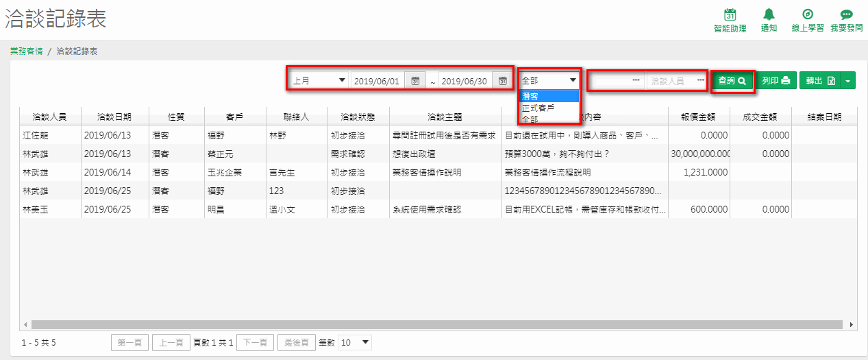Click quote amount 1,231.0000
Image resolution: width=868 pixels, height=360 pixels.
(699, 173)
